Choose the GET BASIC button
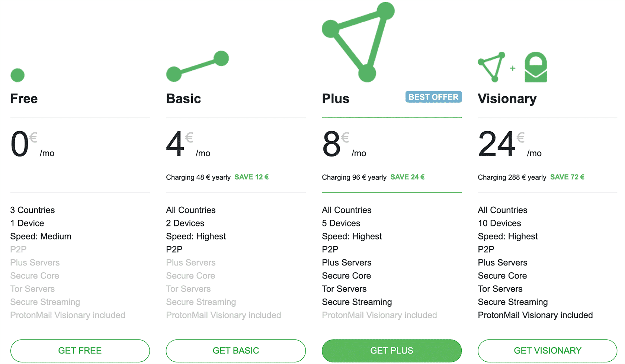 tap(236, 351)
